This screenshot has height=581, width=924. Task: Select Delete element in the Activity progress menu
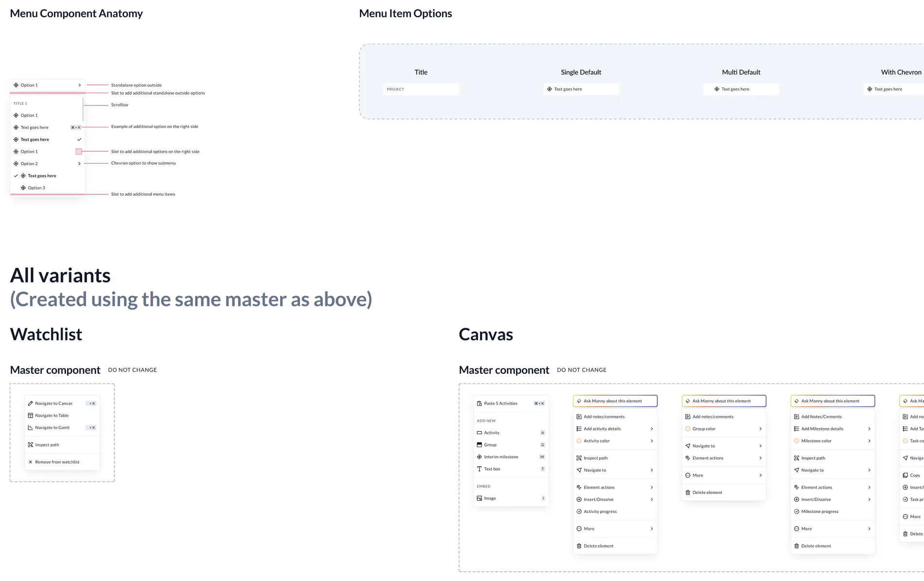click(x=615, y=546)
